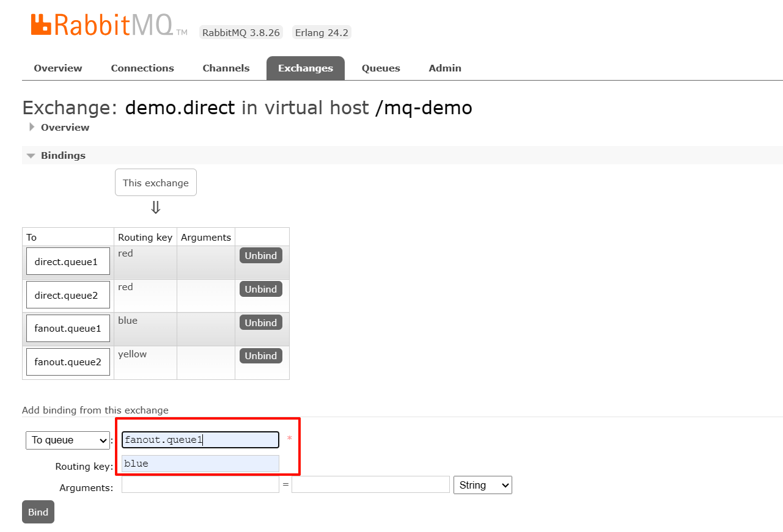
Task: Open the fanout.queue1 queue link
Action: click(68, 328)
